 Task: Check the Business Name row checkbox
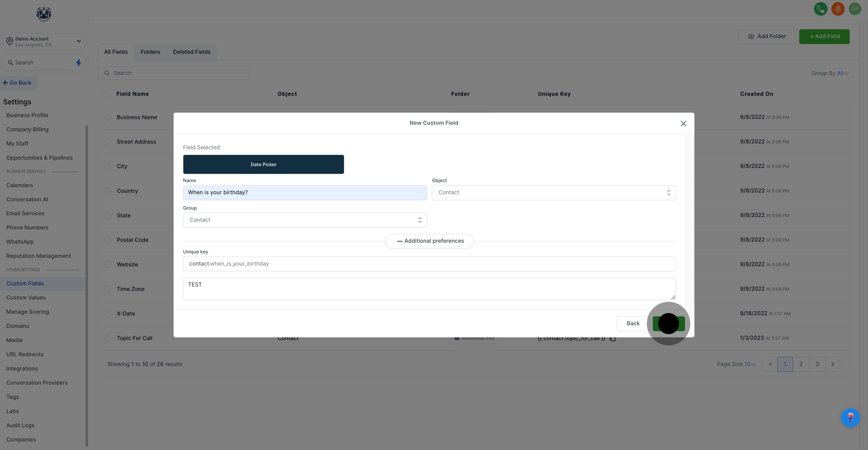107,117
